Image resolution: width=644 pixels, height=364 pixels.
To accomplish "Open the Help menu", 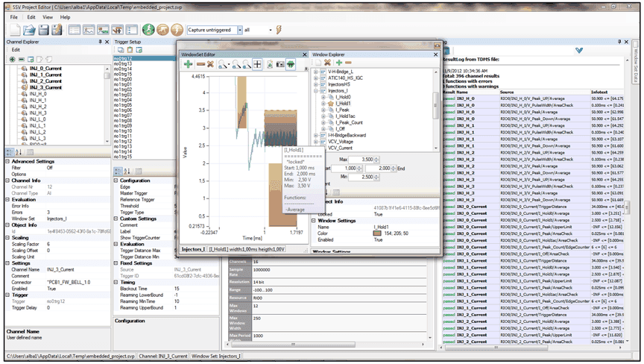I will 65,17.
